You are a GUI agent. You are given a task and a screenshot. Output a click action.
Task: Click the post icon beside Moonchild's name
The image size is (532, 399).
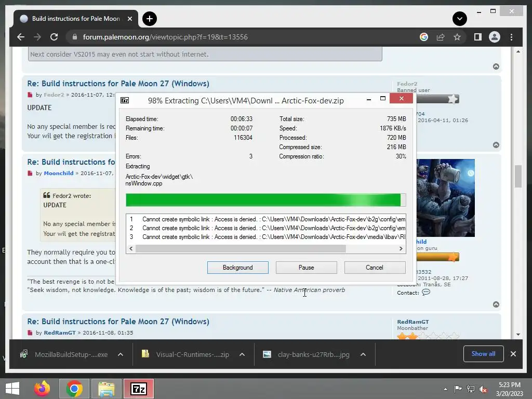point(30,173)
